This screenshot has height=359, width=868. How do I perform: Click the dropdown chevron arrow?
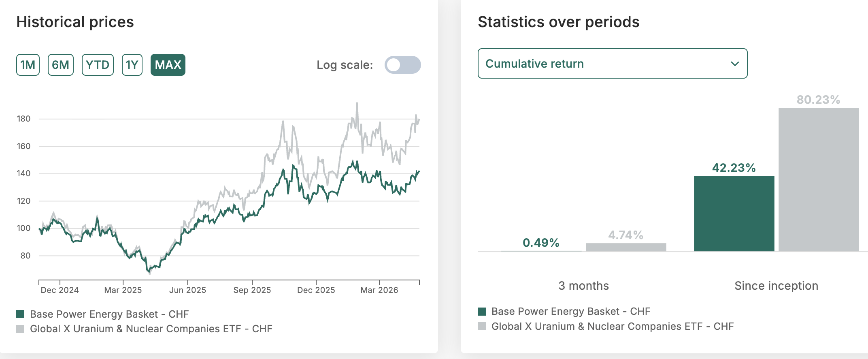pos(735,64)
